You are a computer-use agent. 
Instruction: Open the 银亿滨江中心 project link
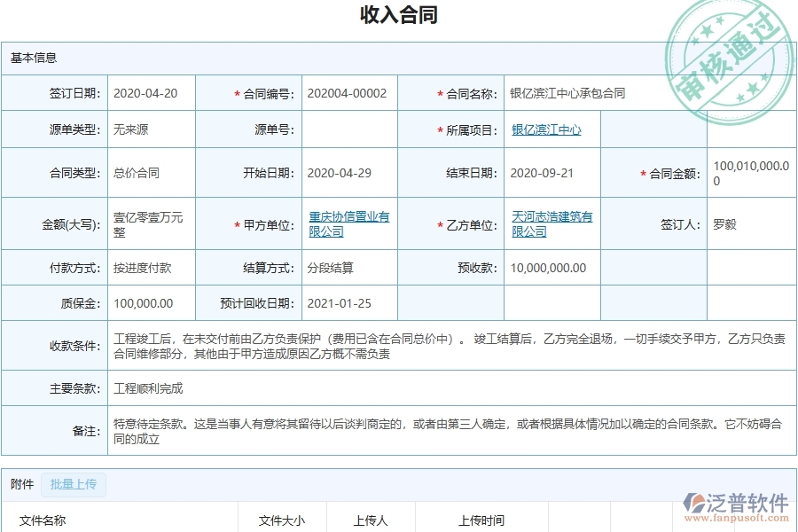click(x=547, y=129)
